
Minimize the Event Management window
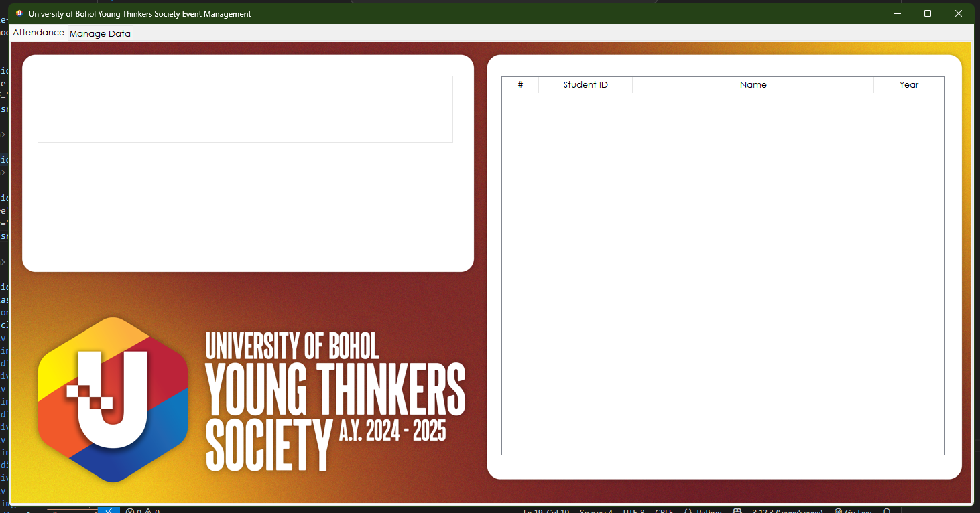tap(897, 13)
